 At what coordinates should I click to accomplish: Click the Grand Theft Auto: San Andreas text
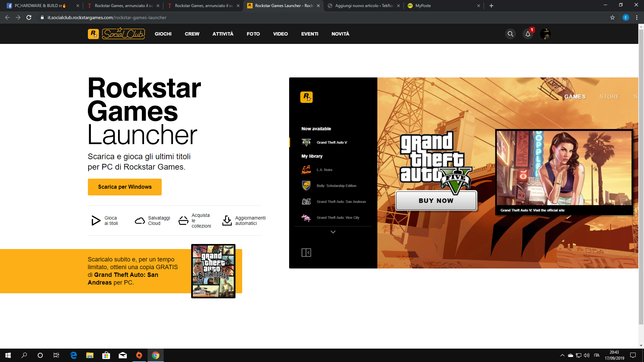click(x=341, y=202)
